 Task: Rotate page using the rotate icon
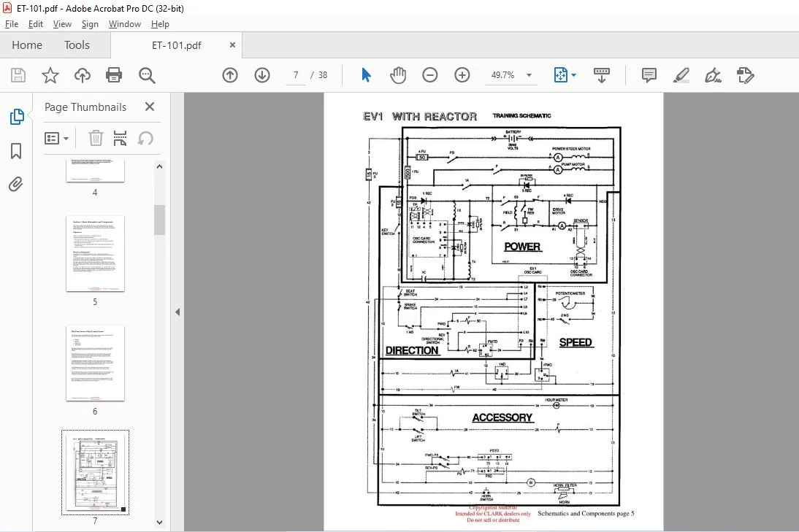point(145,138)
